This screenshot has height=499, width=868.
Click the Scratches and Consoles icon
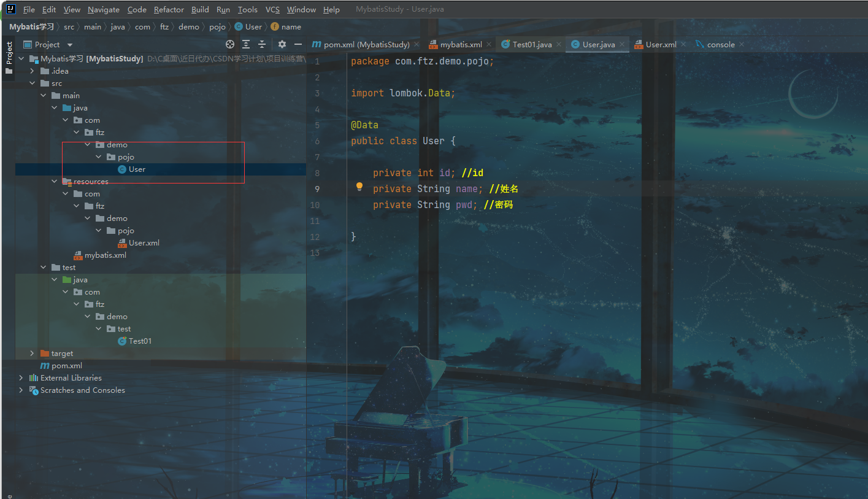point(33,390)
